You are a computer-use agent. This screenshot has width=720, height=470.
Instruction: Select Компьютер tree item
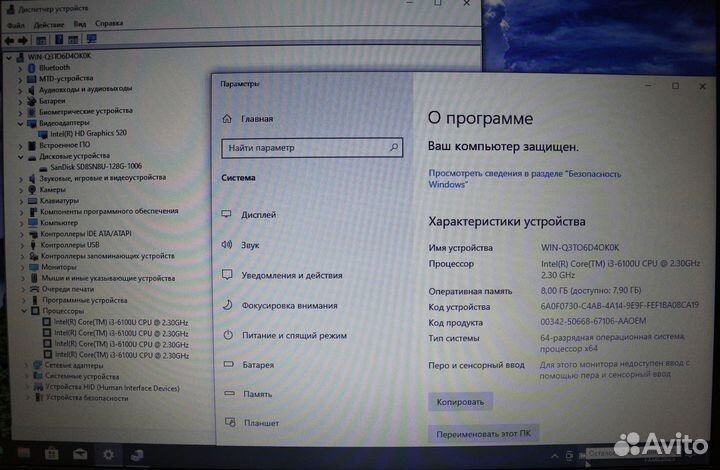click(59, 223)
